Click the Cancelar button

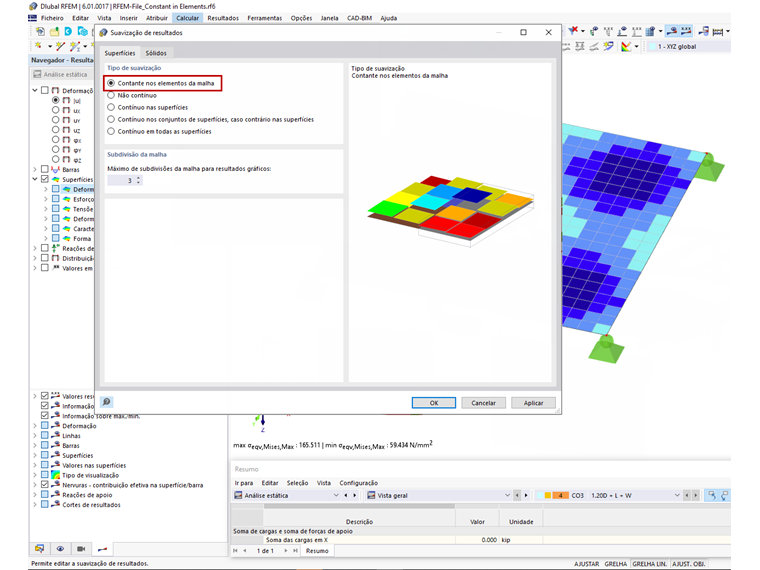(483, 403)
